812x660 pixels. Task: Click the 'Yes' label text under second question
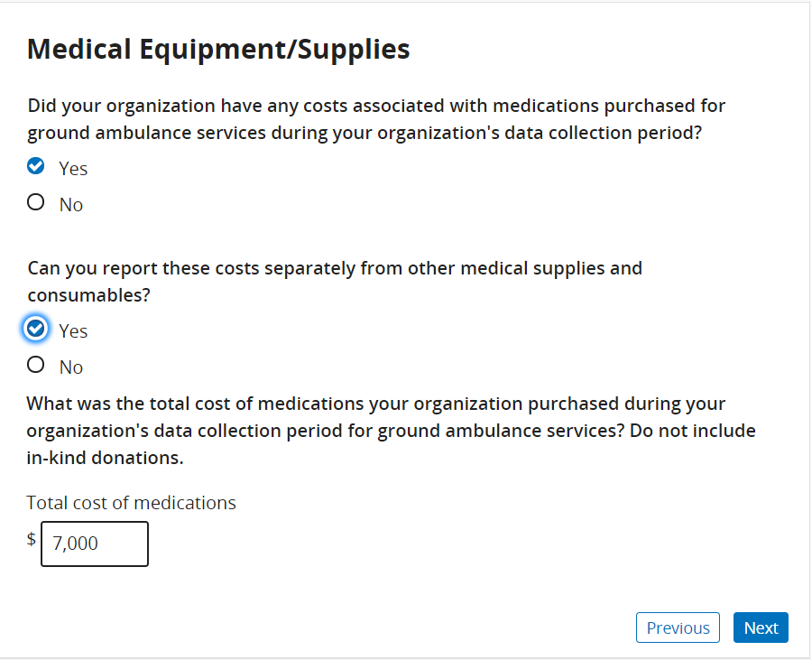pyautogui.click(x=73, y=331)
